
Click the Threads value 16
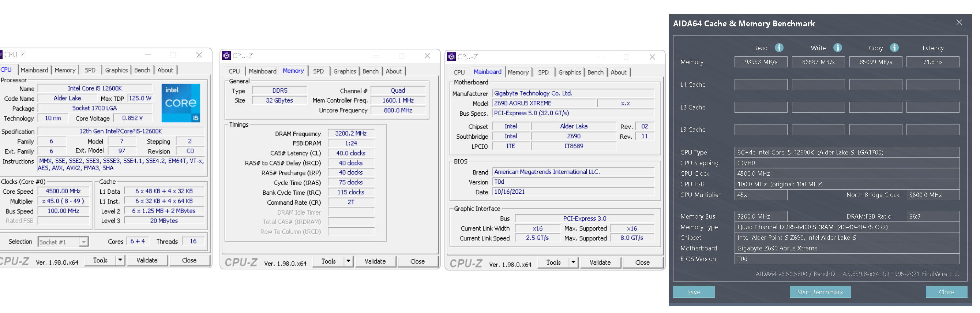click(x=193, y=241)
